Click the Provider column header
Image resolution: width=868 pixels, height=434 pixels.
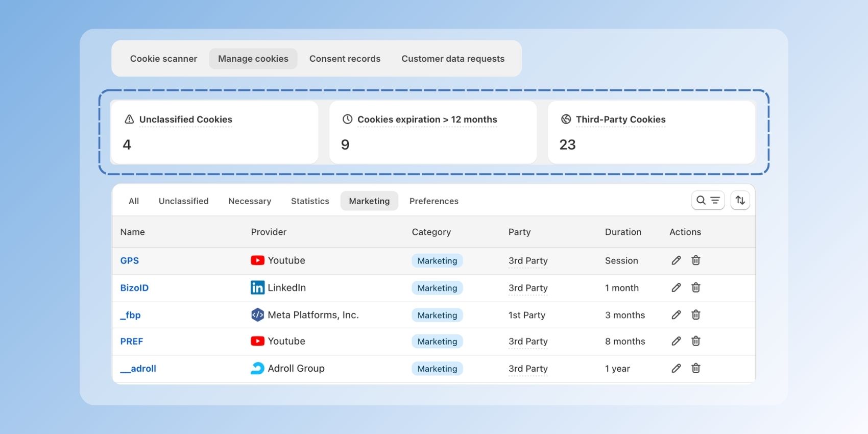click(269, 232)
